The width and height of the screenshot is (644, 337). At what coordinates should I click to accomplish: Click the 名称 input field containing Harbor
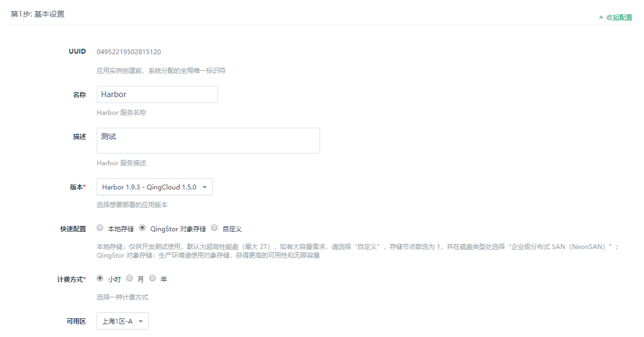click(157, 94)
